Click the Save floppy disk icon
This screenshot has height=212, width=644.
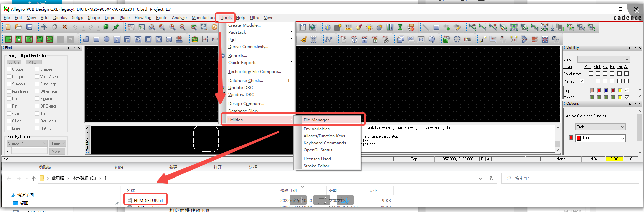click(x=29, y=27)
